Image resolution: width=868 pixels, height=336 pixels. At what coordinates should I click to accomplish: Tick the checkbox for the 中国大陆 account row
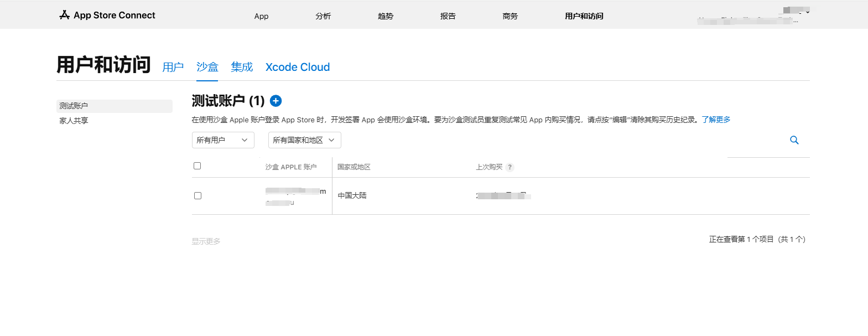click(x=197, y=195)
